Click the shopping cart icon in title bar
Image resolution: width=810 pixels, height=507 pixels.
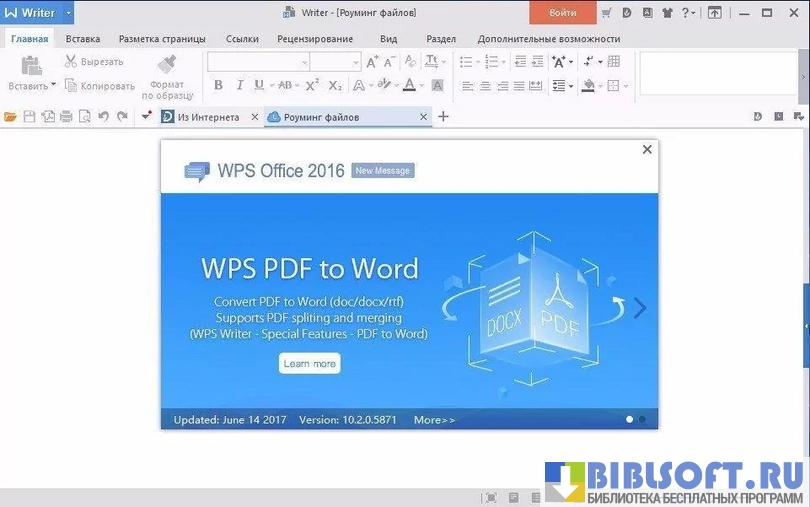pyautogui.click(x=607, y=13)
